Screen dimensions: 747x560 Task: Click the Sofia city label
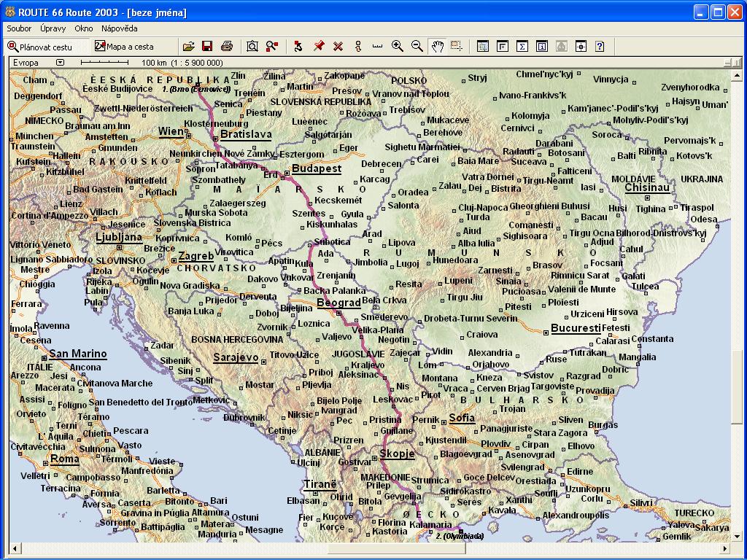(462, 418)
